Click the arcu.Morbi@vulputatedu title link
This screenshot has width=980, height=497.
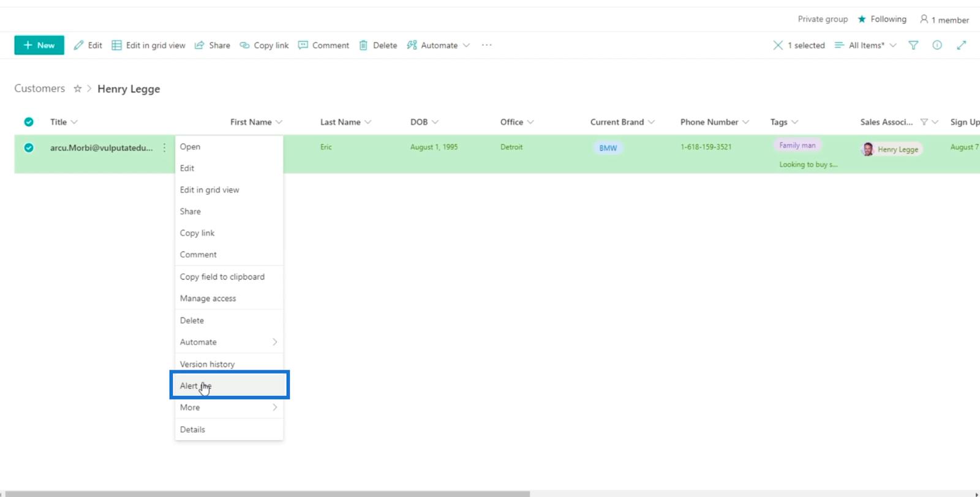tap(102, 148)
